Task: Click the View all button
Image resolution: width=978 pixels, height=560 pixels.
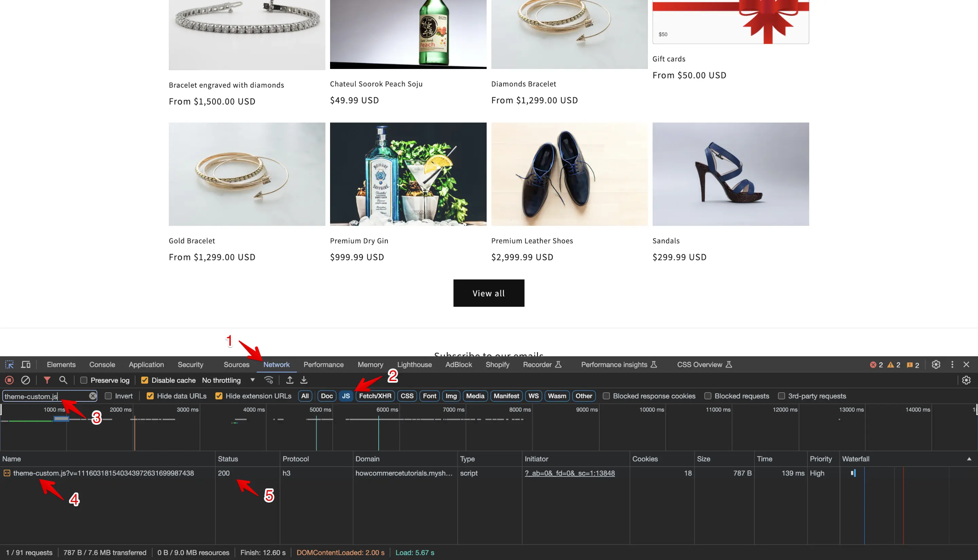Action: click(488, 293)
